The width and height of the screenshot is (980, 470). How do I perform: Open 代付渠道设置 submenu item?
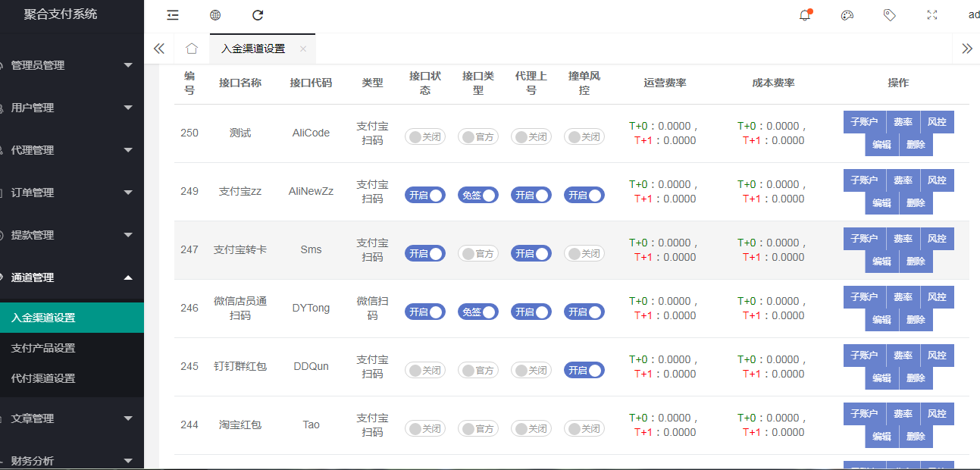click(x=43, y=378)
